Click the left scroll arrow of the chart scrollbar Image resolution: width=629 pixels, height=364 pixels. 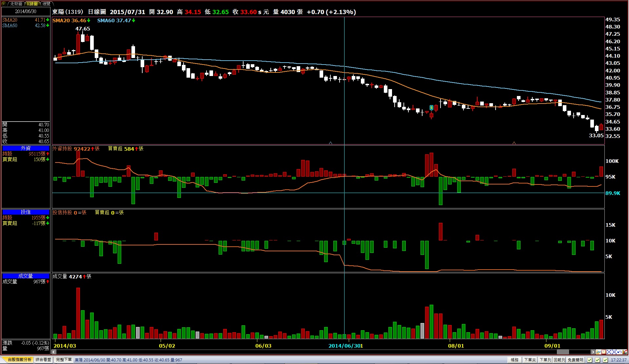tap(54, 352)
